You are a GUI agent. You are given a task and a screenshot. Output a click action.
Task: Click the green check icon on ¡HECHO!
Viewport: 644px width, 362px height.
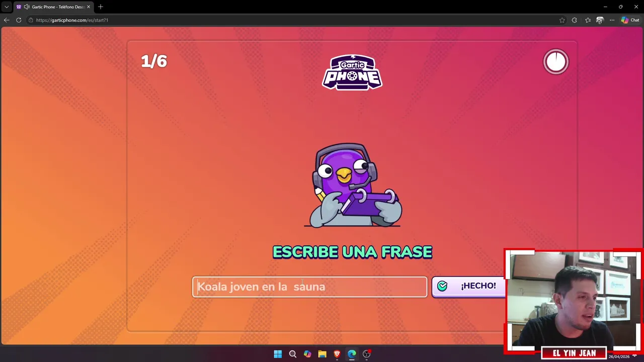[x=442, y=286]
